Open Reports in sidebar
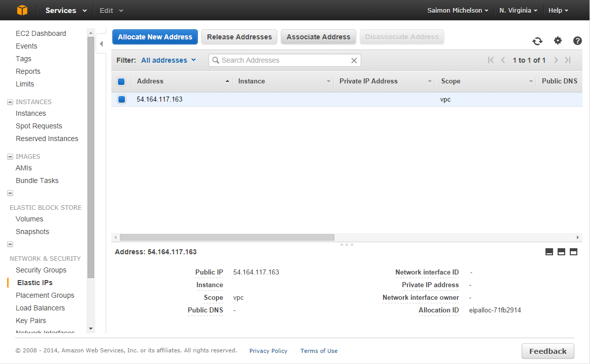The height and width of the screenshot is (364, 590). (x=28, y=71)
